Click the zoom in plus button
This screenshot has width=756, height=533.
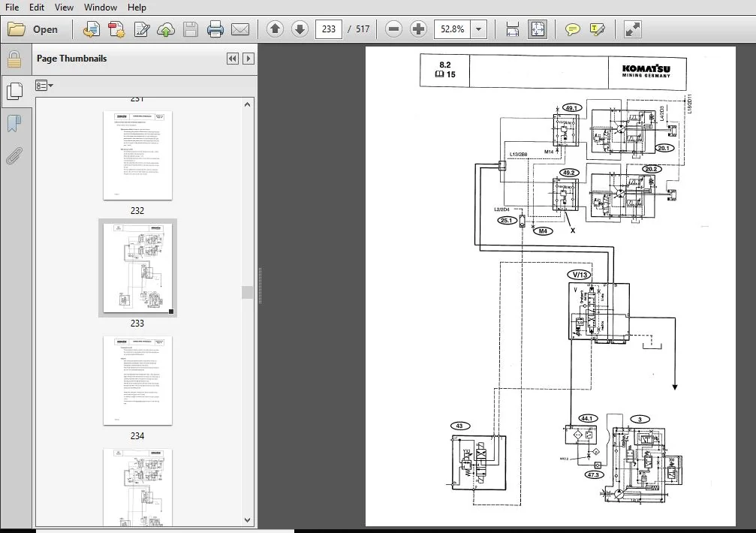click(x=418, y=29)
